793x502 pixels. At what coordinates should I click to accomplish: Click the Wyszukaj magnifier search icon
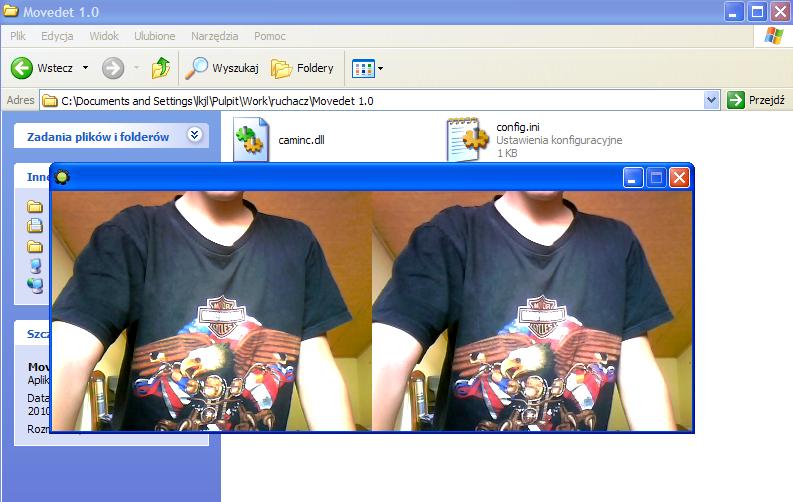(195, 68)
